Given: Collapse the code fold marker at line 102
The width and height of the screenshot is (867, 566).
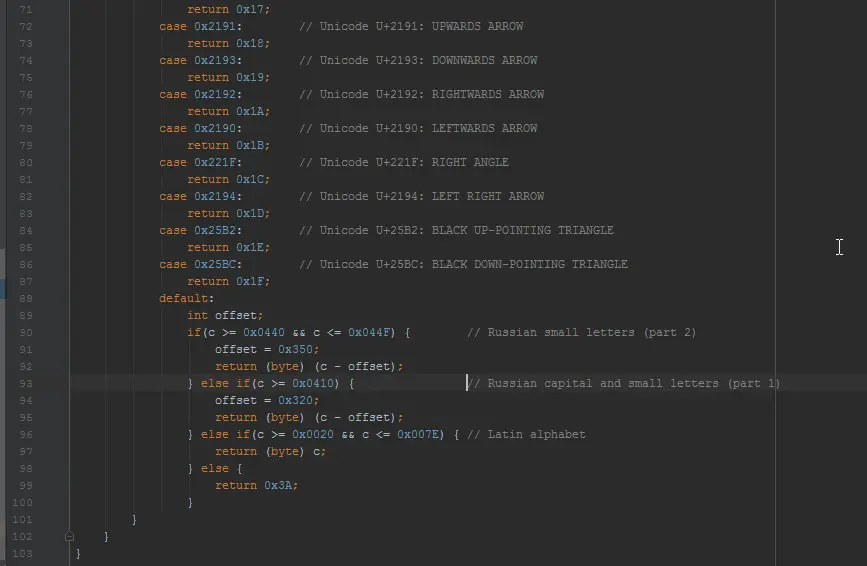Looking at the screenshot, I should 69,536.
